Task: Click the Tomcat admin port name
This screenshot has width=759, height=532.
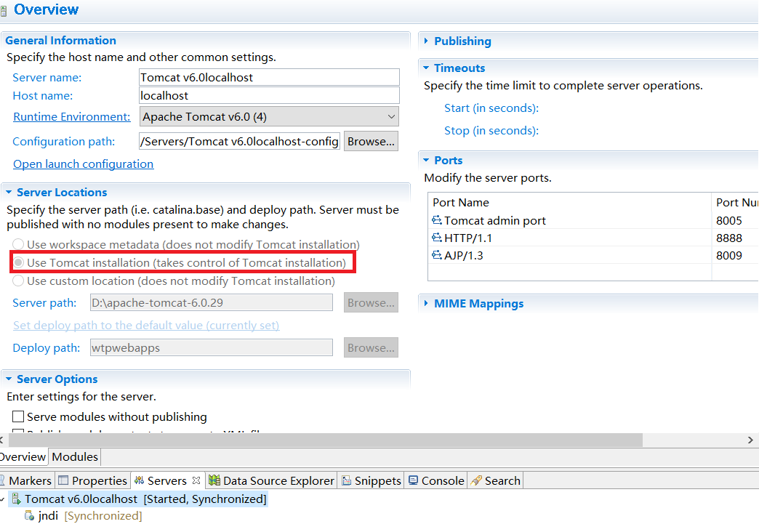Action: pos(494,221)
